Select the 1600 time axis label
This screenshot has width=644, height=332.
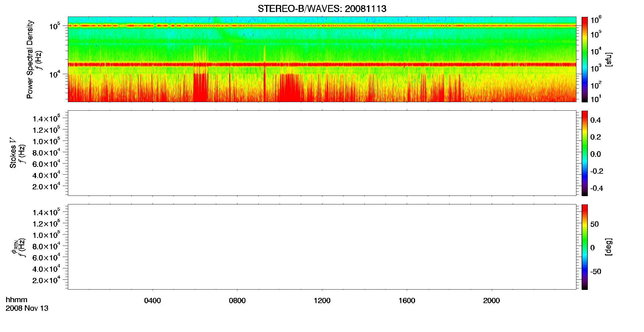pyautogui.click(x=407, y=301)
